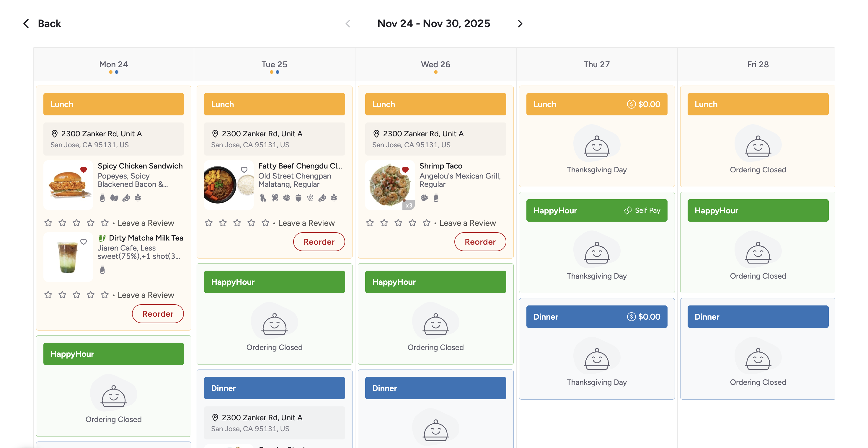Reorder Monday lunch items
This screenshot has width=868, height=448.
pyautogui.click(x=158, y=314)
